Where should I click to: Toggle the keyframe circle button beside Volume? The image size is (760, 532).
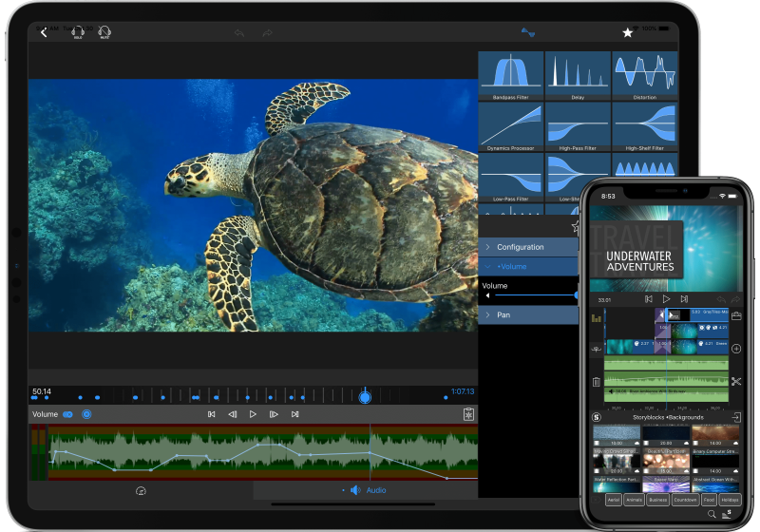point(86,414)
